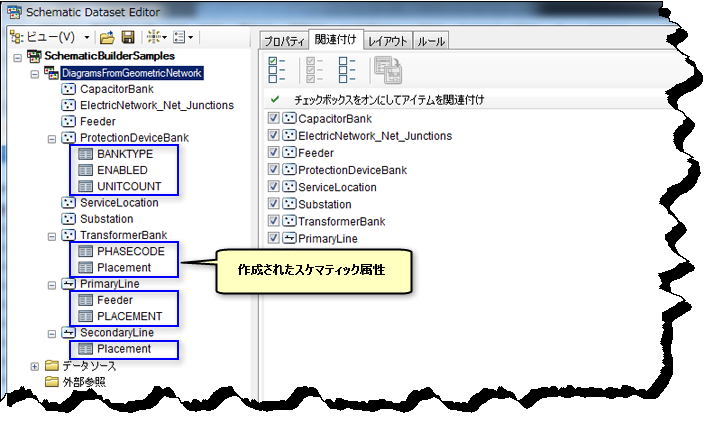The height and width of the screenshot is (438, 720).
Task: Select the BANKTYPE attribute icon
Action: click(85, 154)
